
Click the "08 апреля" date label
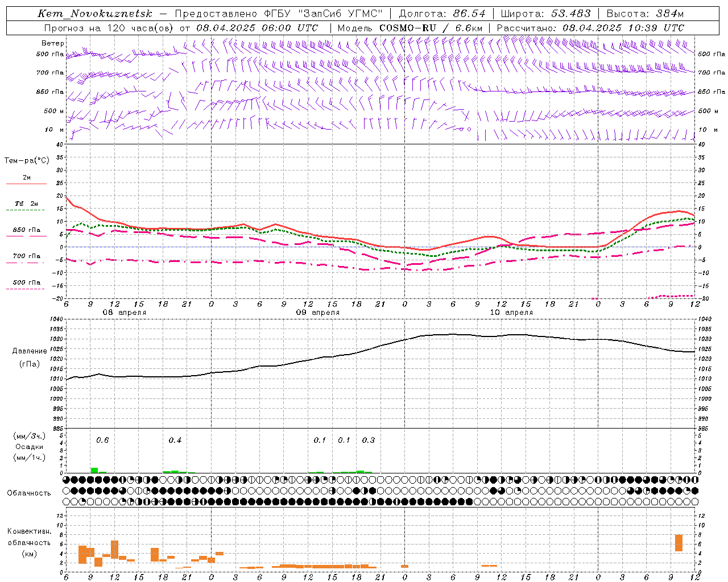click(x=124, y=313)
